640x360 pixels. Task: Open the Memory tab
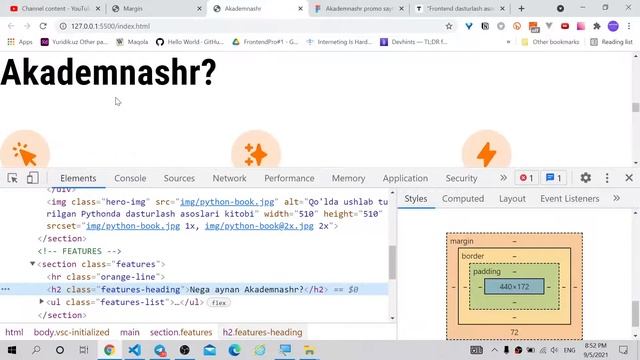click(x=348, y=178)
